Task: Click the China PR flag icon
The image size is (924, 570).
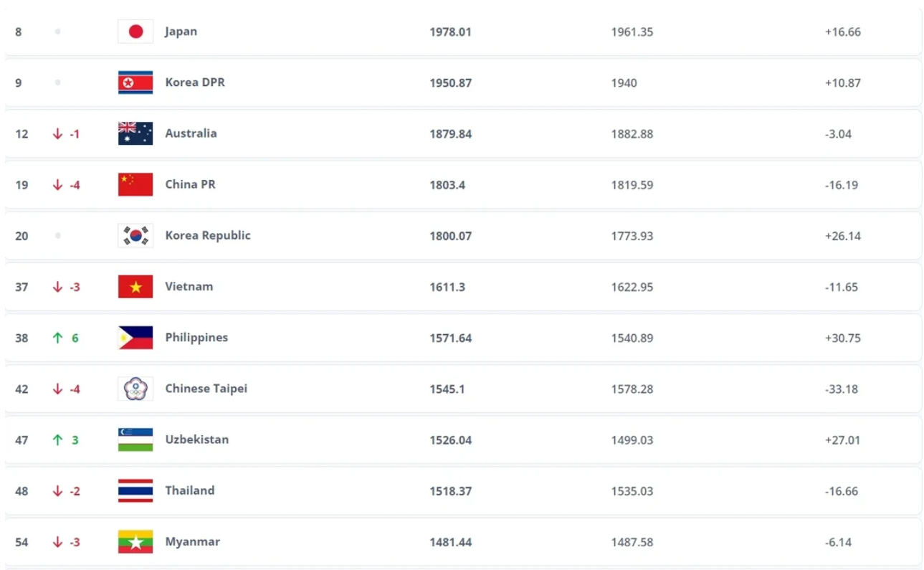Action: 135,184
